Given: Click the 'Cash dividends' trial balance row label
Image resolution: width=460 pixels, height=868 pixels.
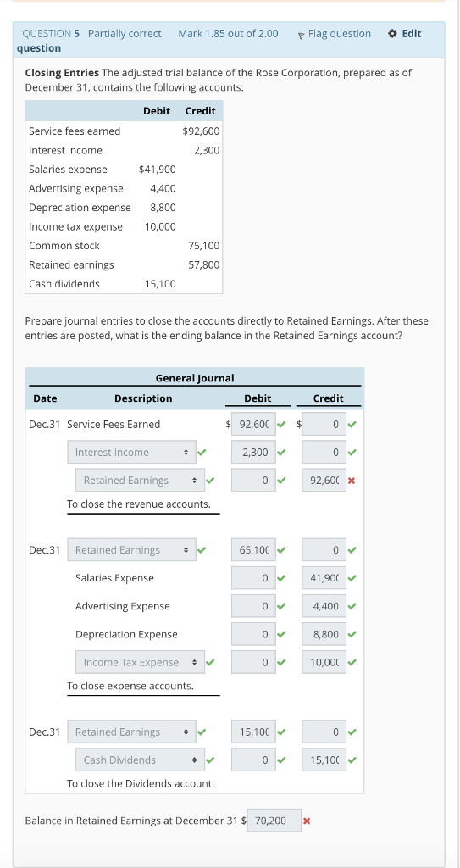Looking at the screenshot, I should [64, 284].
